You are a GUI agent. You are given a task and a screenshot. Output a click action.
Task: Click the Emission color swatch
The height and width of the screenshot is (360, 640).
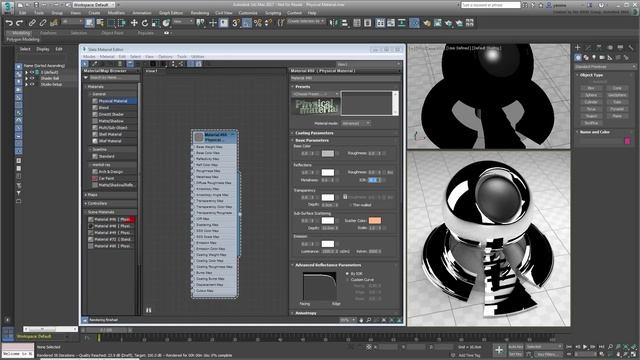tap(328, 244)
